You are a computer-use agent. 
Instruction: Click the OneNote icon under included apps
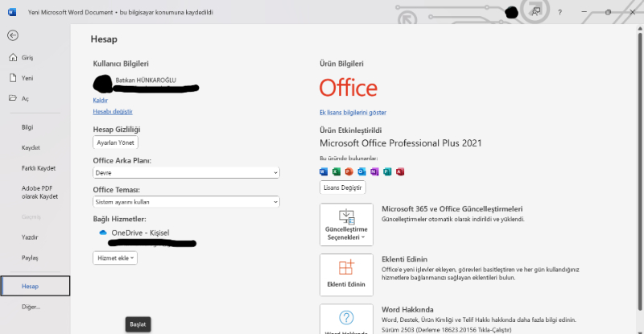pyautogui.click(x=374, y=171)
